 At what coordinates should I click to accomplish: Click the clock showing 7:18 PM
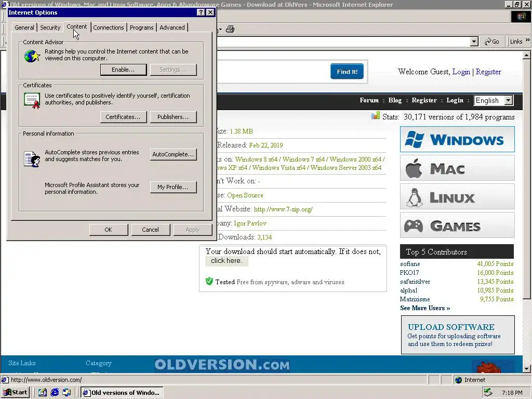pyautogui.click(x=512, y=393)
